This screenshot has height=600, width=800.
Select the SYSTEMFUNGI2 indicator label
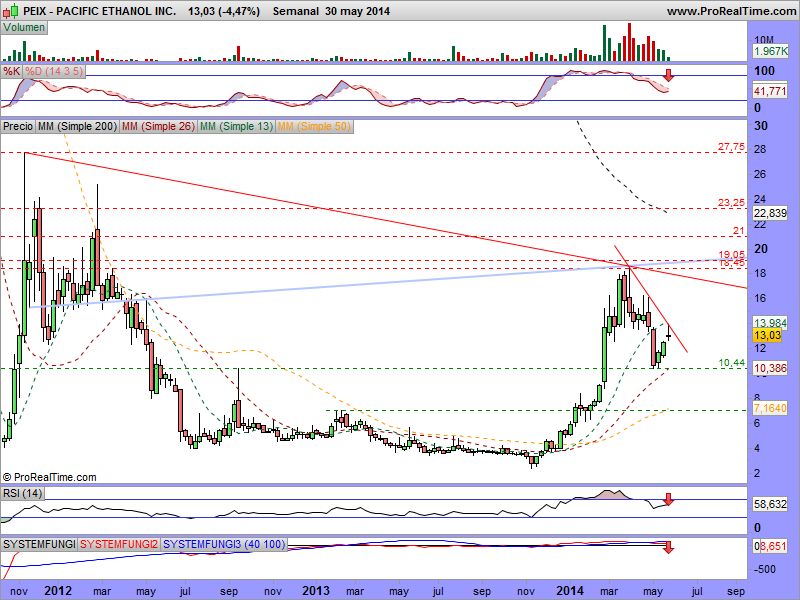pos(119,544)
